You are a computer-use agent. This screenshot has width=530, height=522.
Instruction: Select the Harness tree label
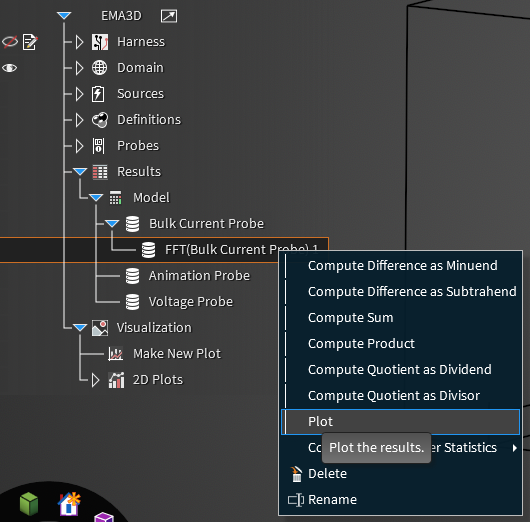tap(141, 42)
